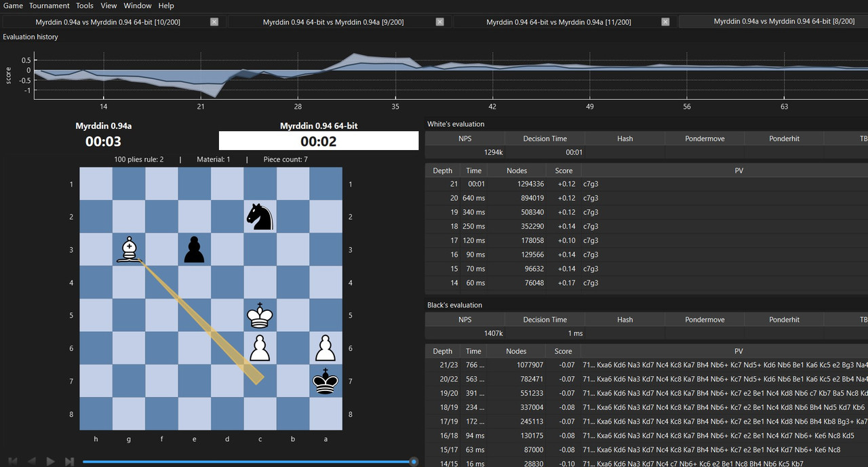This screenshot has height=467, width=868.
Task: Click the white bishop on g3
Action: [129, 249]
